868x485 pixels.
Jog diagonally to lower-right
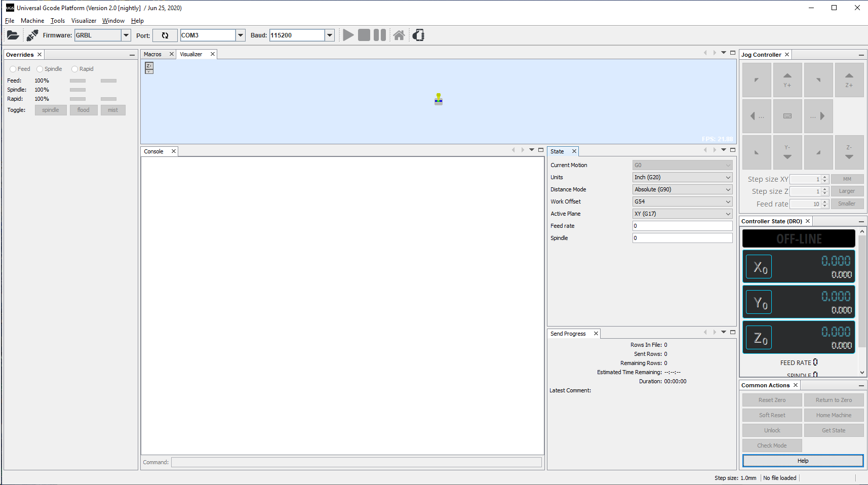point(818,152)
